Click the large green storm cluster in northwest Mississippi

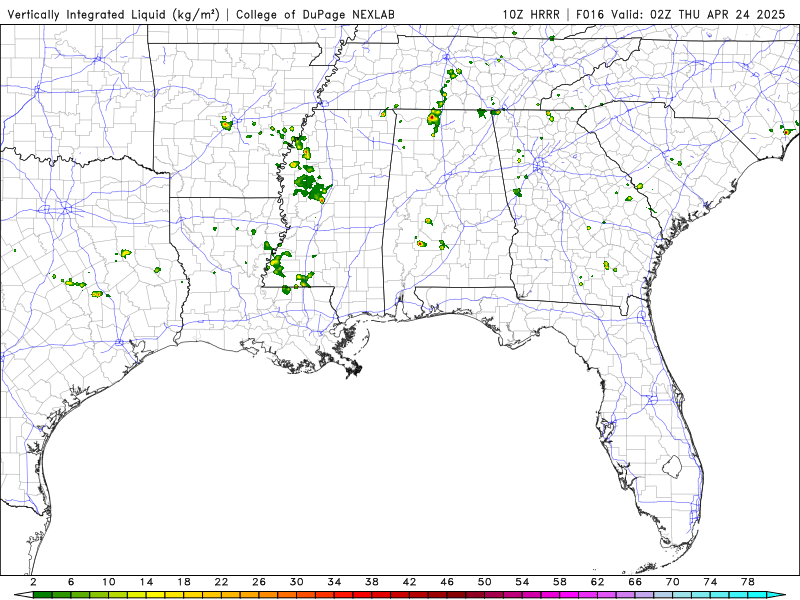312,187
